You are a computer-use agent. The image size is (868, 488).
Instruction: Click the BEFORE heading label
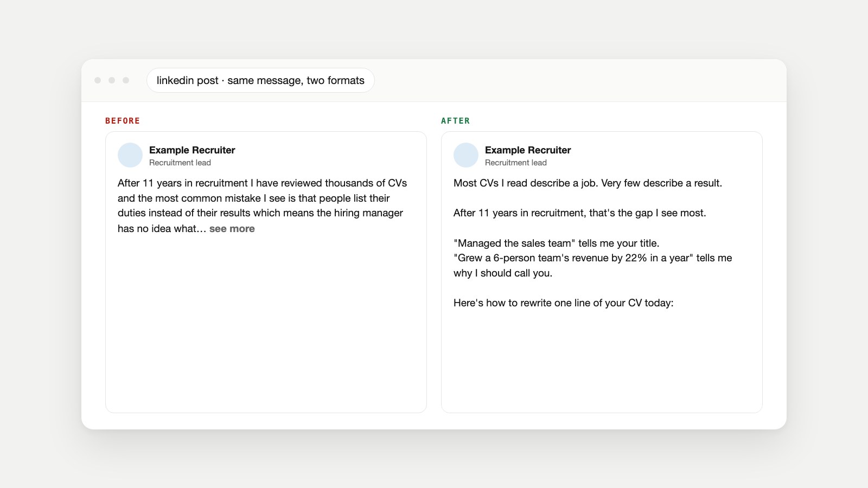[x=123, y=121]
